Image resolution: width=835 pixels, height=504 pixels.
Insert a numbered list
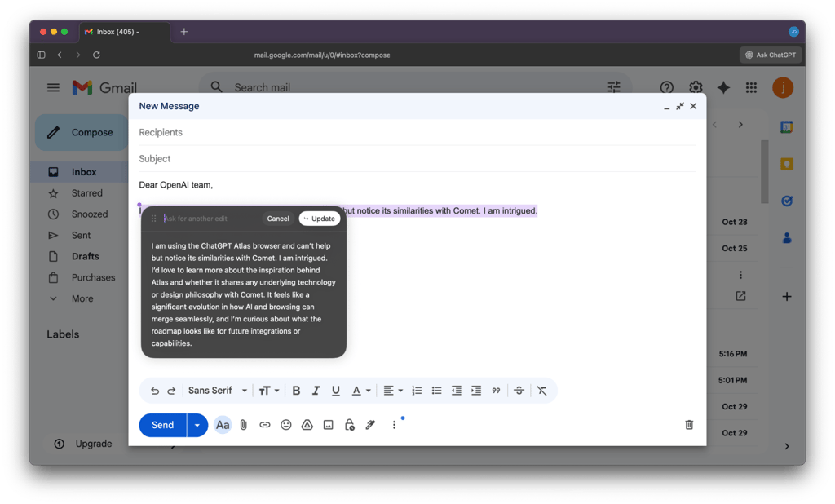[417, 391]
